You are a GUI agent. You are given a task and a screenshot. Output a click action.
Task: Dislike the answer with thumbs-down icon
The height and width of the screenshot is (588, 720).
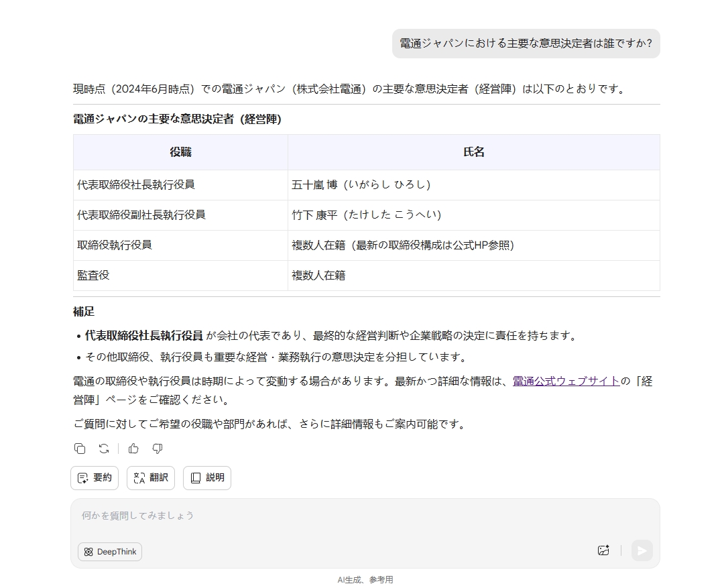coord(157,449)
